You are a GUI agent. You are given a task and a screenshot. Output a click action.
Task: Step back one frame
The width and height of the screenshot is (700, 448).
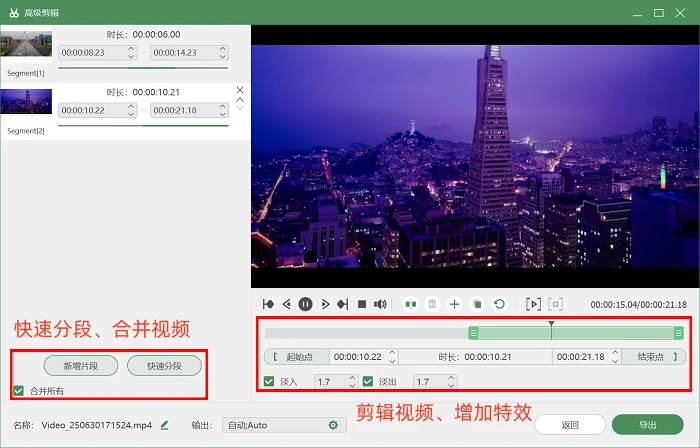pos(287,304)
